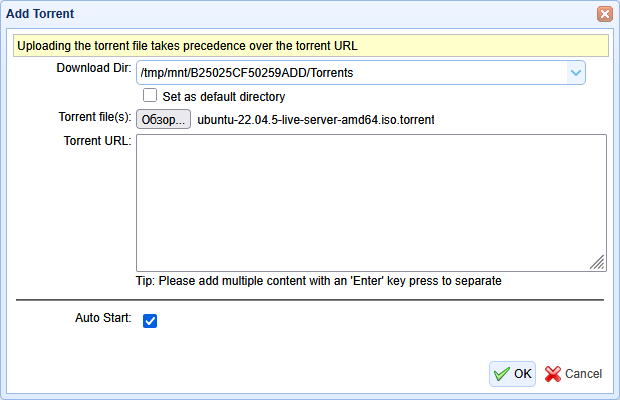Click the 'Auto Start:' label
Viewport: 620px width, 400px height.
(x=102, y=318)
